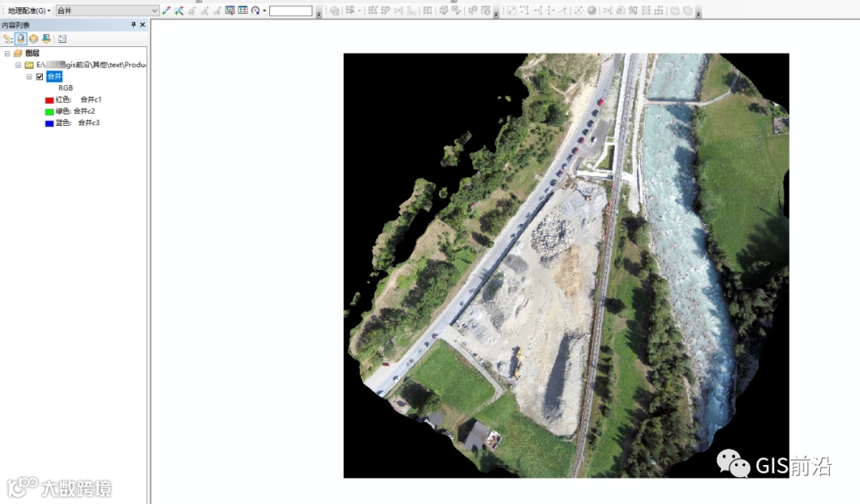
Task: Select the Add Control Points tool
Action: (x=166, y=10)
